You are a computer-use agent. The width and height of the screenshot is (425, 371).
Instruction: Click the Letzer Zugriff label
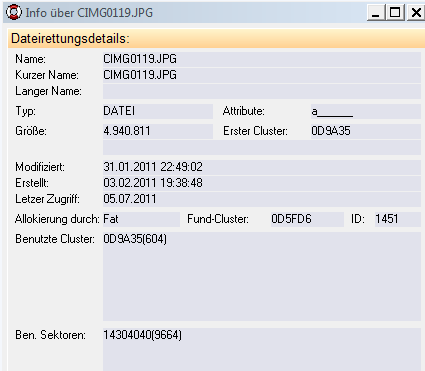(x=47, y=199)
